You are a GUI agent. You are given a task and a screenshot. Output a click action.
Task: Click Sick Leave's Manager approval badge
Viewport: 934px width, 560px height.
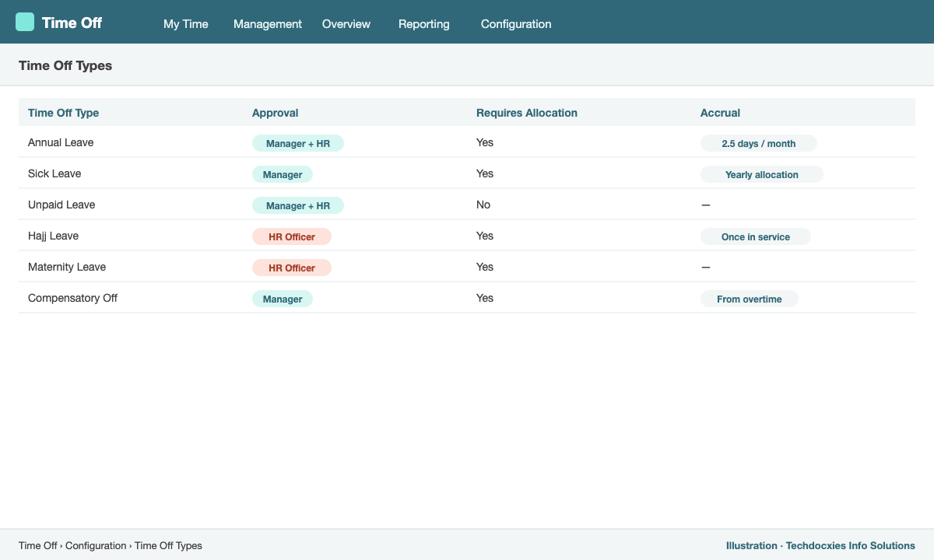[283, 174]
